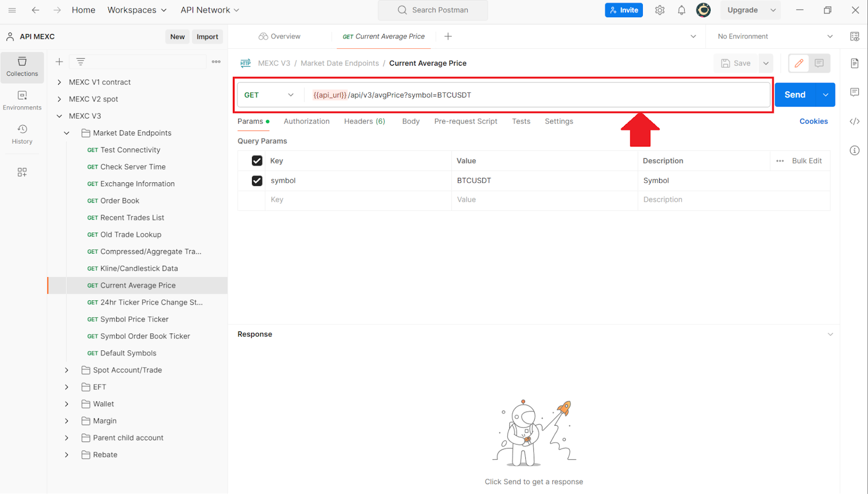Open the user profile avatar
Screen dimensions: 868x494
pyautogui.click(x=703, y=10)
